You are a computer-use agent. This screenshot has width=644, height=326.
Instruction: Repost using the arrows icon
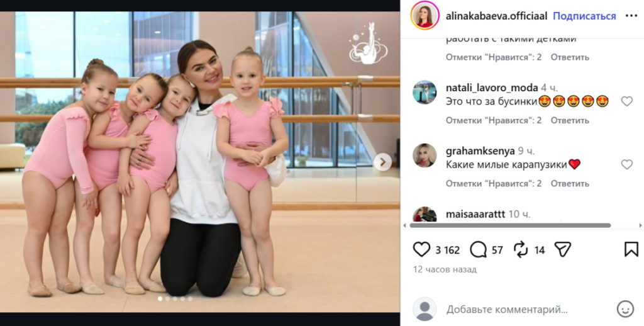[x=521, y=250]
